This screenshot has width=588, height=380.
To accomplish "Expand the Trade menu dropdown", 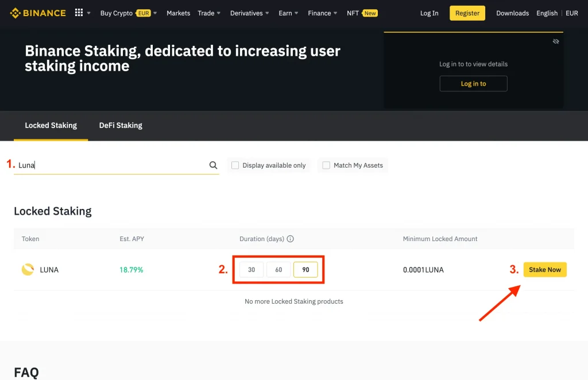I will coord(209,13).
